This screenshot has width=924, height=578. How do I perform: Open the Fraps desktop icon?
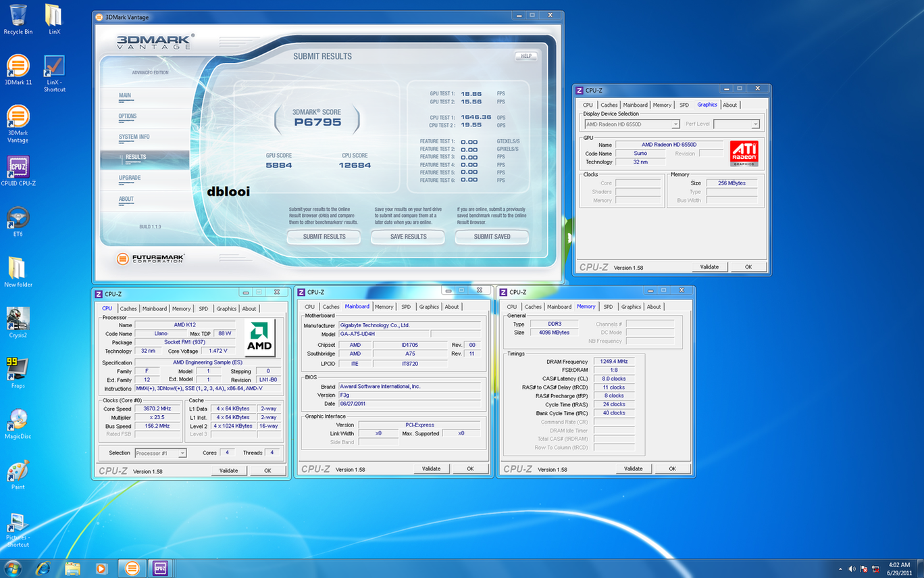18,368
